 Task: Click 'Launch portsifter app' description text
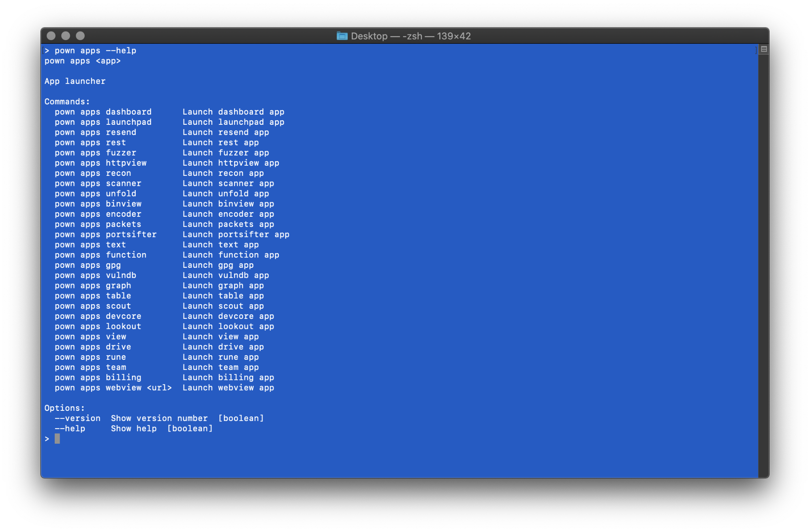(236, 235)
